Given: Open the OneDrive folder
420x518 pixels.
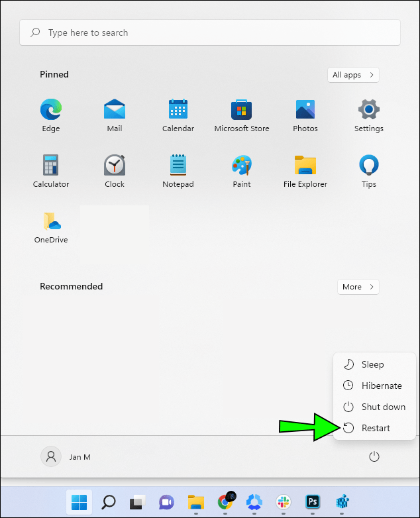Looking at the screenshot, I should click(x=51, y=227).
